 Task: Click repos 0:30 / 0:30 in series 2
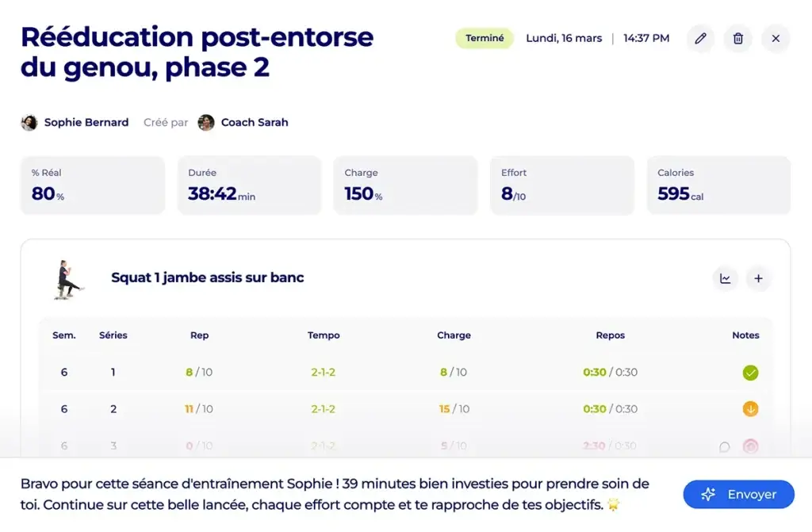coord(610,409)
